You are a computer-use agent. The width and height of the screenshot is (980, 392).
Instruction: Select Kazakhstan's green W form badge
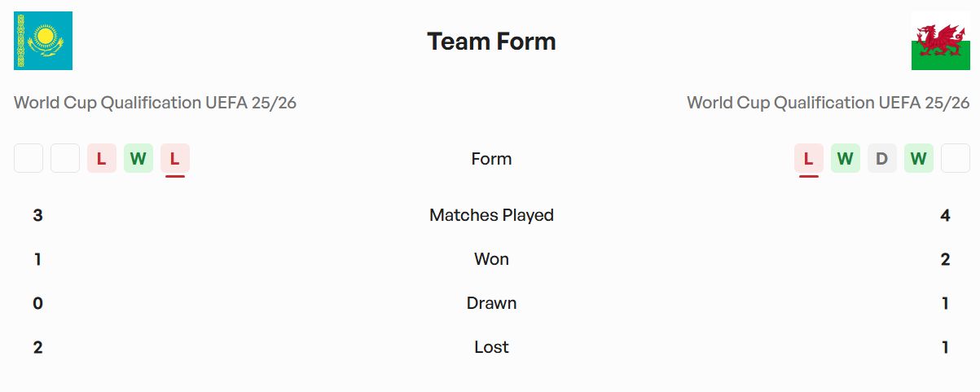[x=138, y=158]
